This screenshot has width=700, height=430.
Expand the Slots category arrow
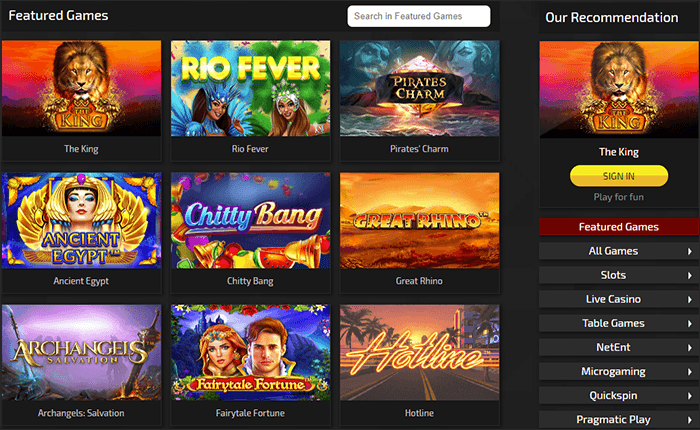[x=689, y=276]
